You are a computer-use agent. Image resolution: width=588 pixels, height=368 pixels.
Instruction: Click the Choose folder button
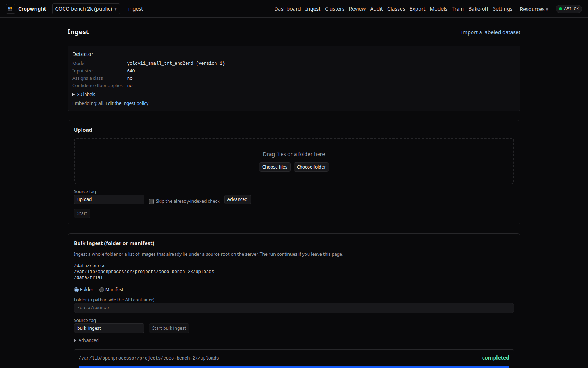click(311, 167)
